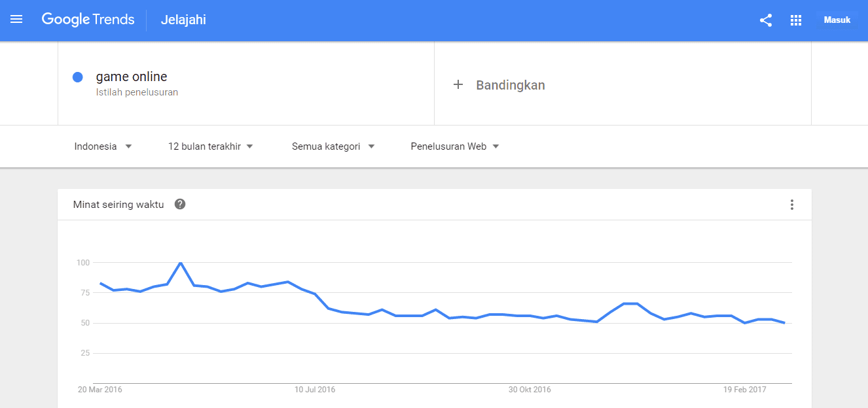The width and height of the screenshot is (868, 408).
Task: Open the Jelajahi section in header
Action: (183, 20)
